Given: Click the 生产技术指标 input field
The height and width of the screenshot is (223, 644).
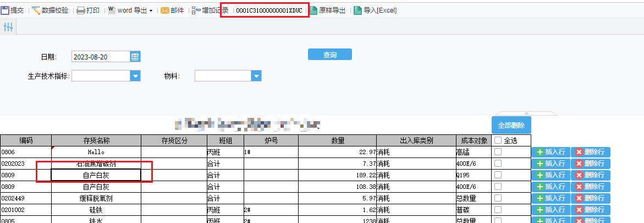Looking at the screenshot, I should (x=101, y=75).
